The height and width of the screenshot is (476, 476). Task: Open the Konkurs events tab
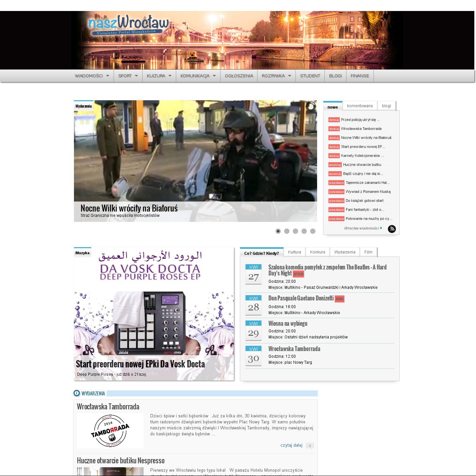click(317, 252)
